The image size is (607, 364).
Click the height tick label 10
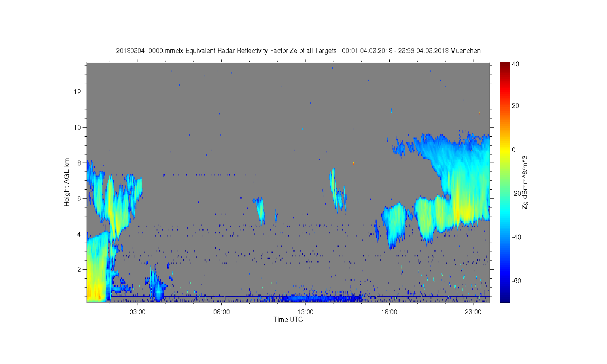click(x=78, y=127)
